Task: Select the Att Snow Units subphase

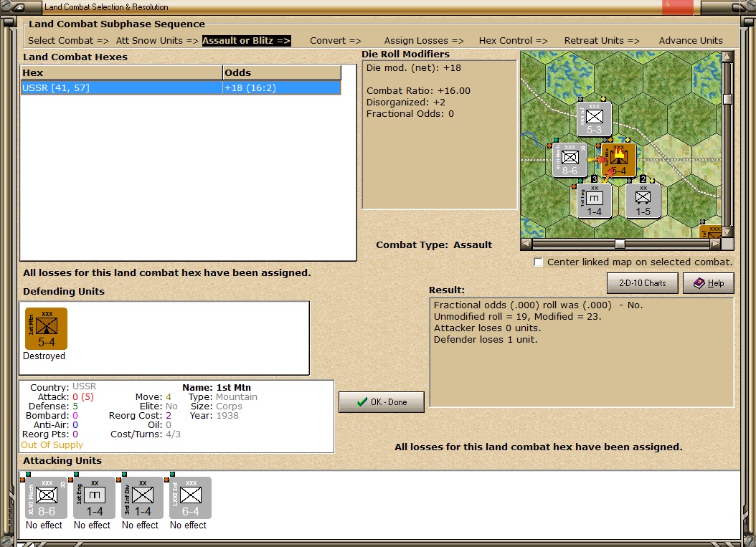Action: point(156,40)
